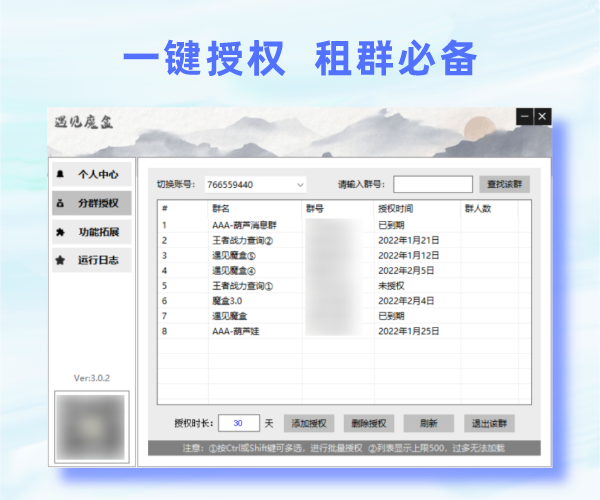Select row 遇见魔盒⑤
Viewport: 600px width, 500px height.
(344, 255)
